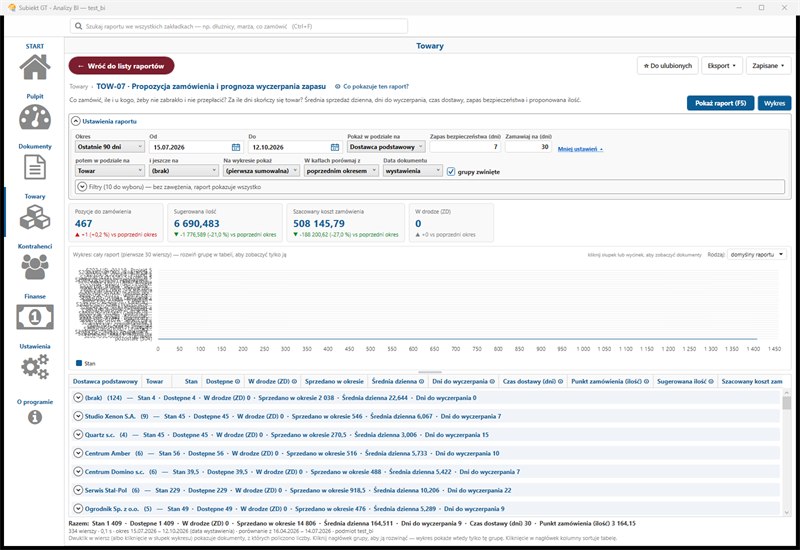Click info icon beside W drodze (ZD) column
800x550 pixels.
click(294, 381)
